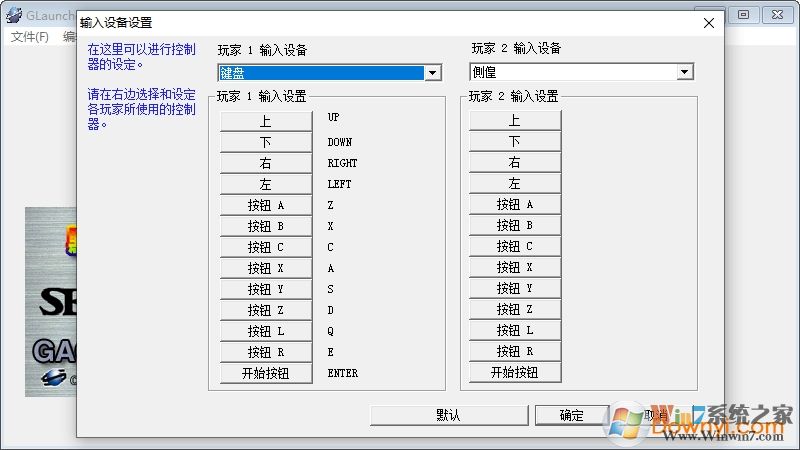Viewport: 800px width, 450px height.
Task: Set Player 1 按钮 Y mapping
Action: [x=266, y=289]
